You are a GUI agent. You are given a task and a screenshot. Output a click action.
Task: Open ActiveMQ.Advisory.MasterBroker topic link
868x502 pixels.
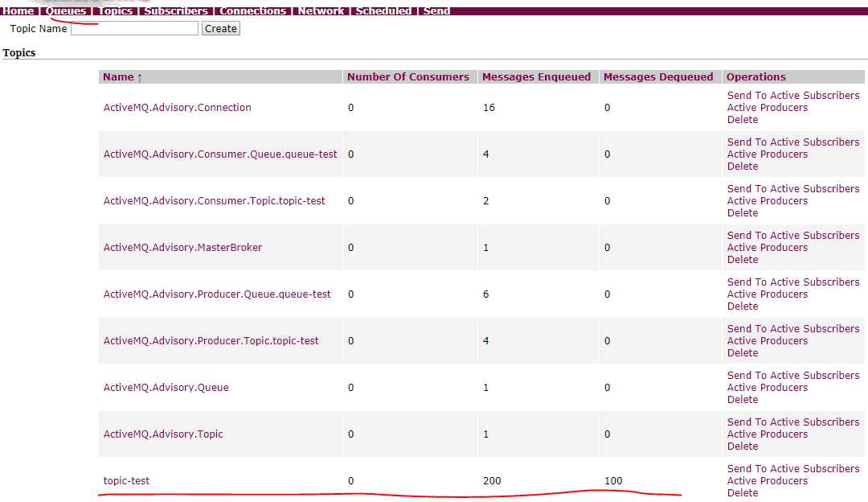tap(182, 247)
